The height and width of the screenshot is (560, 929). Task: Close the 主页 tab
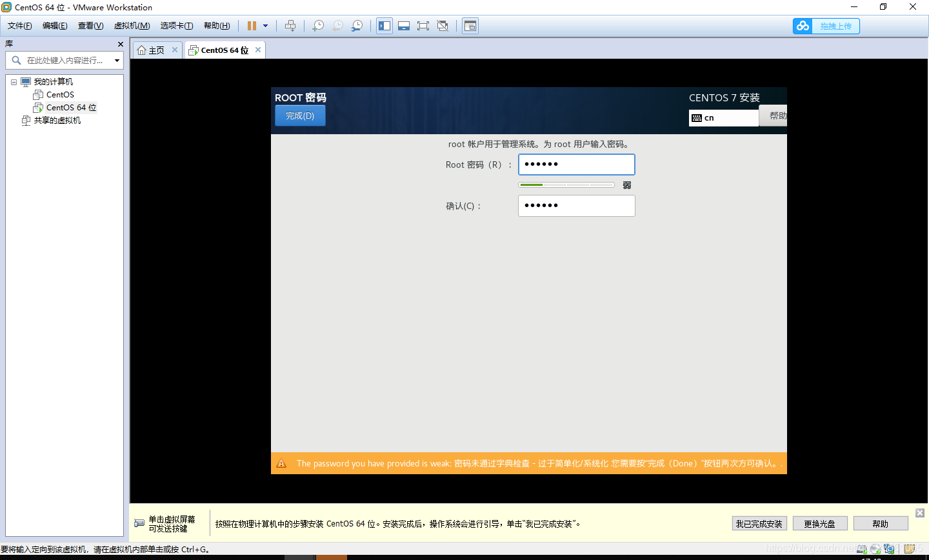point(174,50)
